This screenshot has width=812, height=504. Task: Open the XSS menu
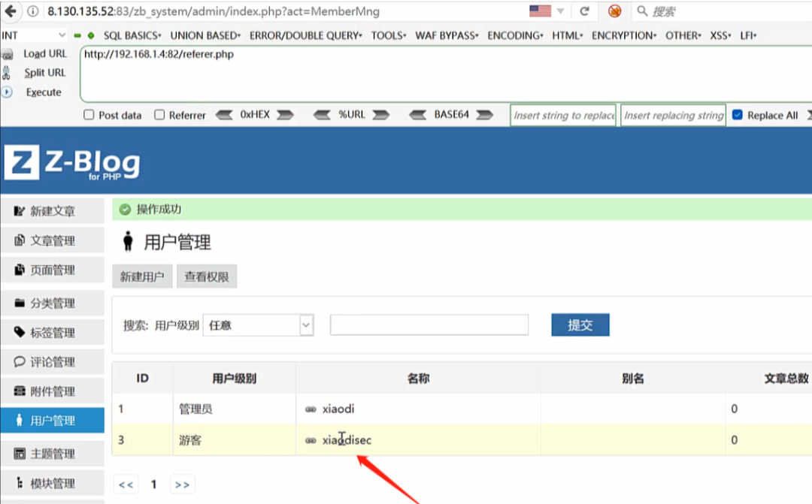pos(720,36)
